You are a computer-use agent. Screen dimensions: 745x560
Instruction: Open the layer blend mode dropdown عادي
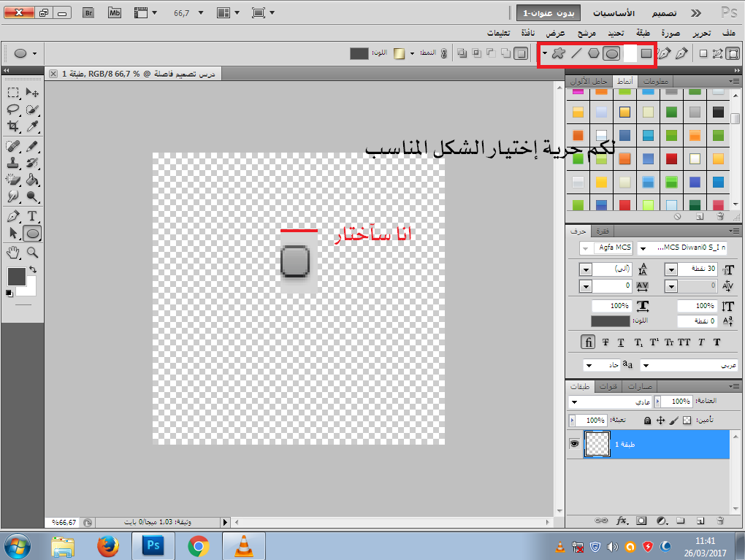575,402
